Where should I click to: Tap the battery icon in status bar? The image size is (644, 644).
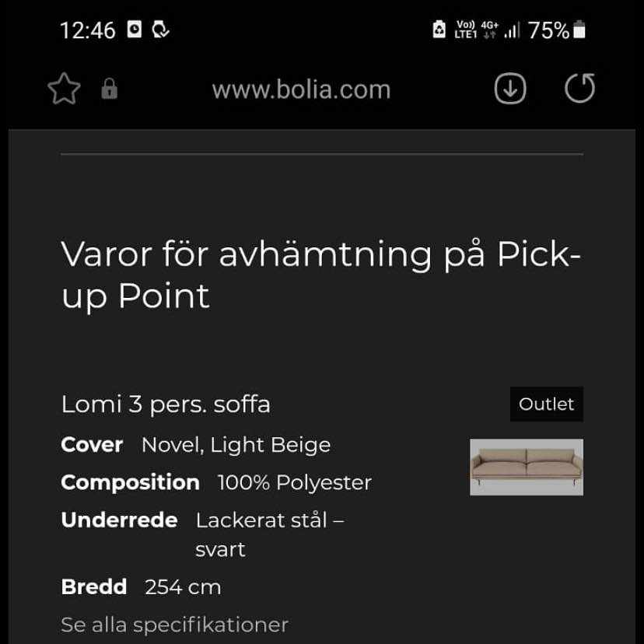point(579,30)
